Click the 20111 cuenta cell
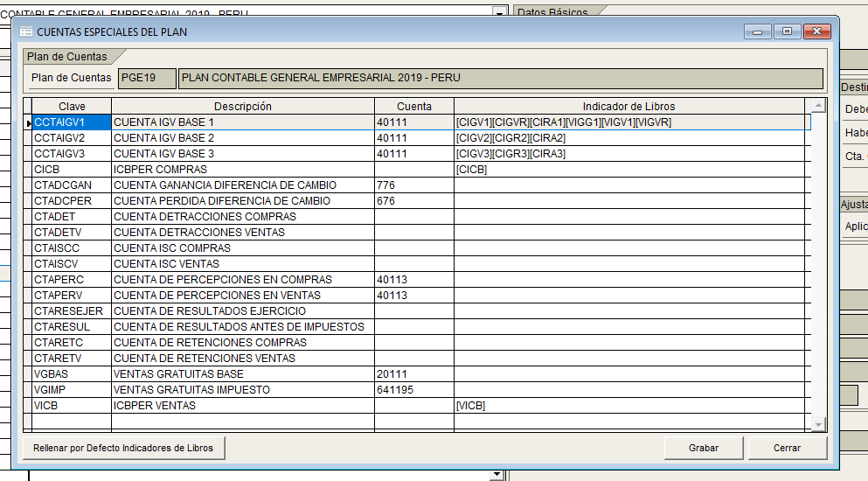 [414, 374]
